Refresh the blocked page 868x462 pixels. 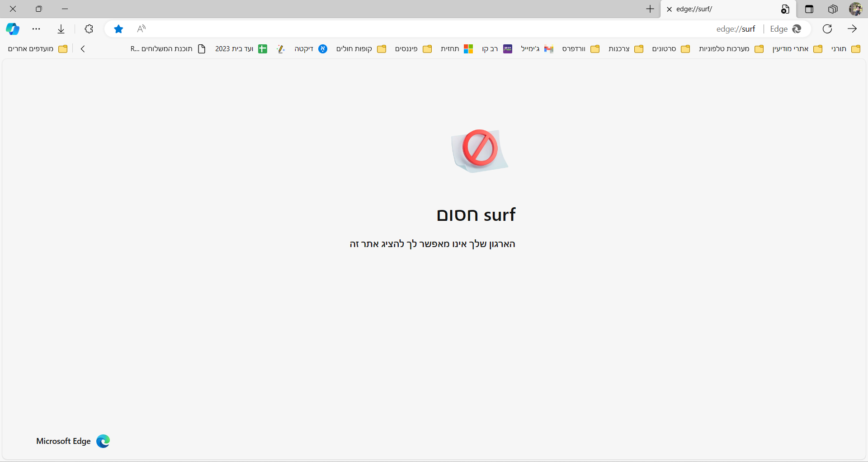point(827,29)
